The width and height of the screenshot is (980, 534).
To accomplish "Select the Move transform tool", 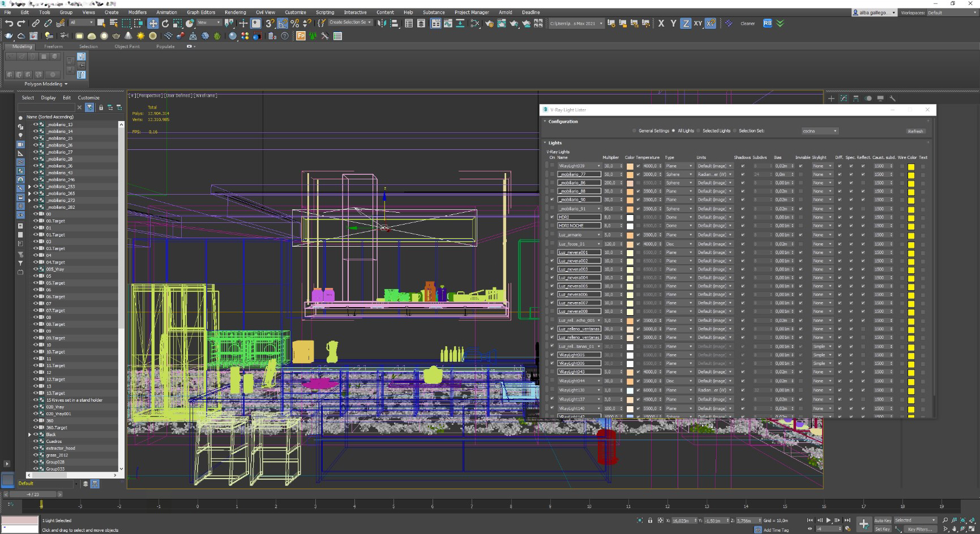I will coord(153,23).
